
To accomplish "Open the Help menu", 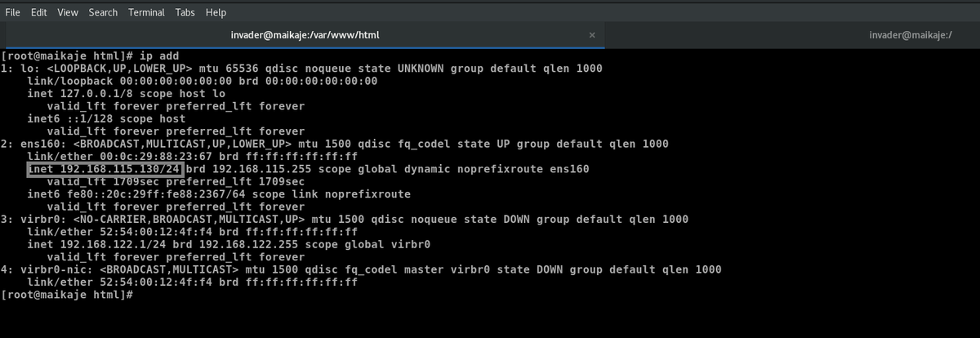I will pyautogui.click(x=216, y=12).
